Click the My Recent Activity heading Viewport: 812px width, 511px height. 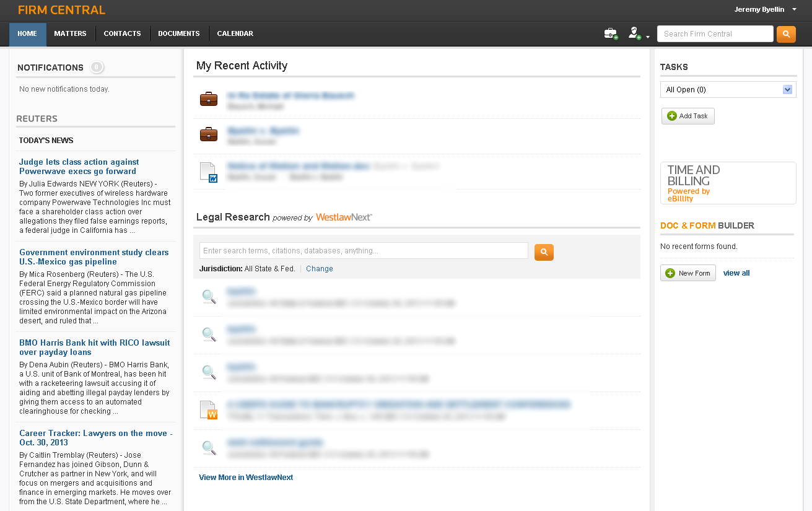(x=242, y=66)
